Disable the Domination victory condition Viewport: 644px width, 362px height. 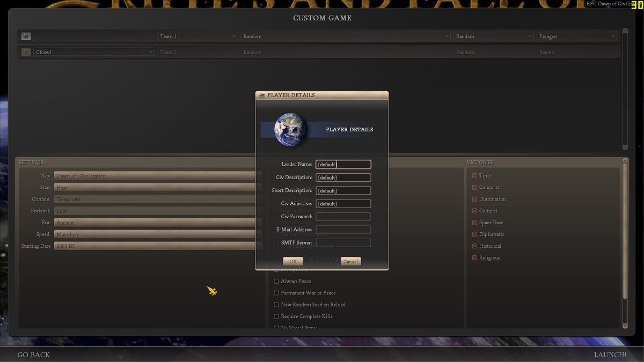click(x=474, y=200)
